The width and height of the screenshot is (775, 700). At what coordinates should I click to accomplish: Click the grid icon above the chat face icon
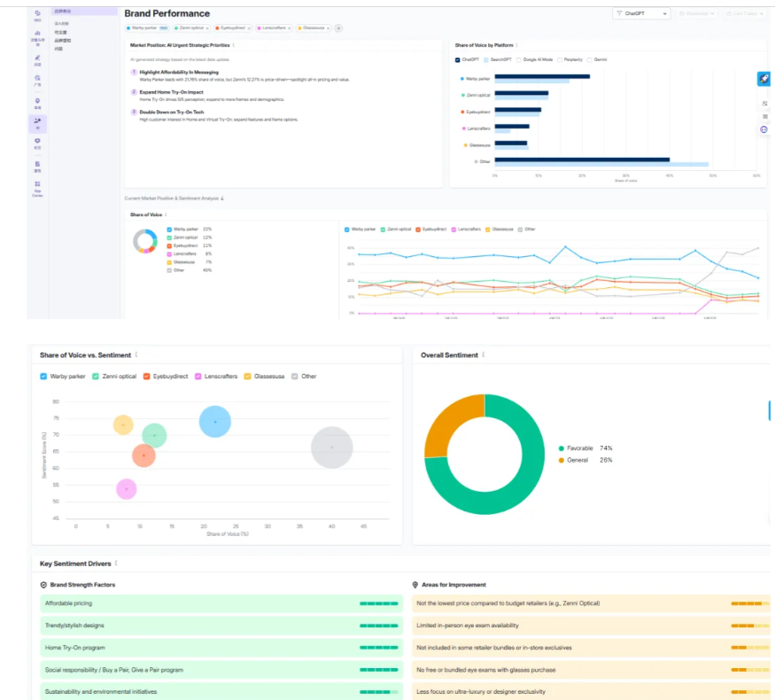tap(764, 117)
